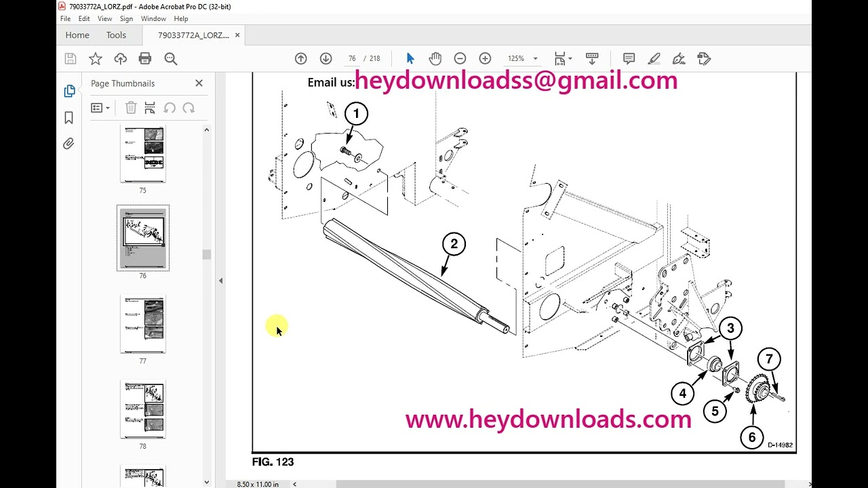
Task: Switch to the Tools tab
Action: (x=116, y=35)
